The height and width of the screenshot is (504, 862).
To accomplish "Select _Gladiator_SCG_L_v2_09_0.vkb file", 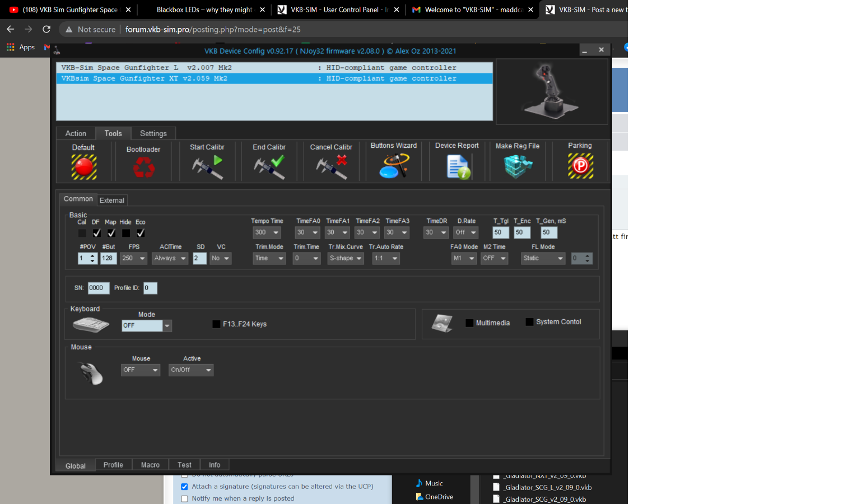I will pos(542,487).
